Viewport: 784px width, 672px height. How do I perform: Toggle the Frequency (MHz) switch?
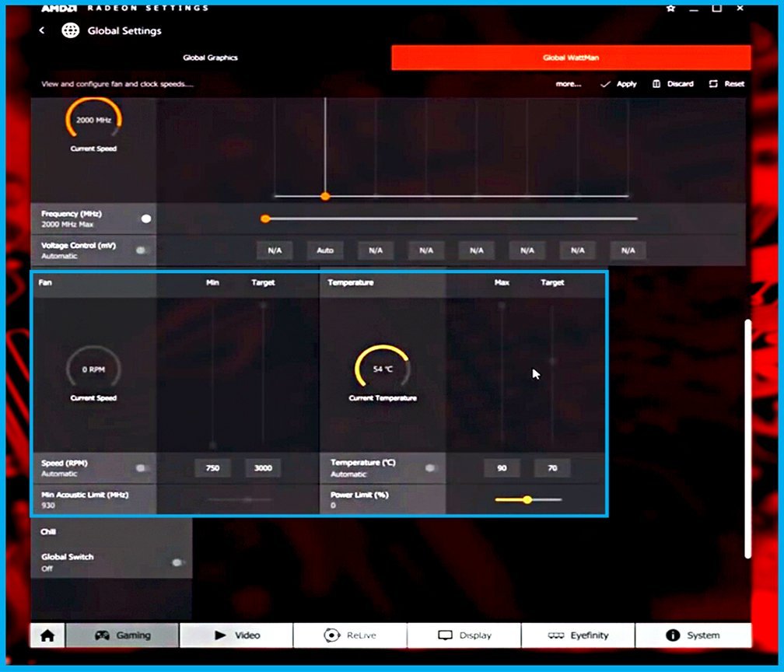pyautogui.click(x=145, y=219)
